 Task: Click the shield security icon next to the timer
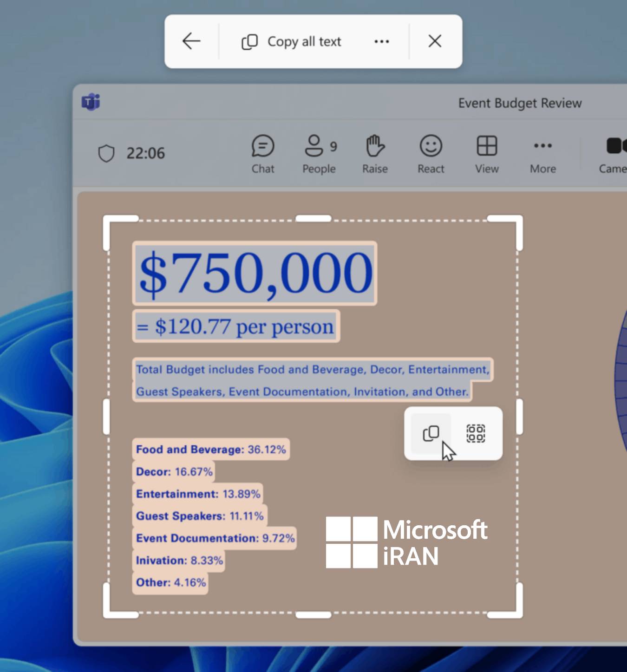click(106, 153)
